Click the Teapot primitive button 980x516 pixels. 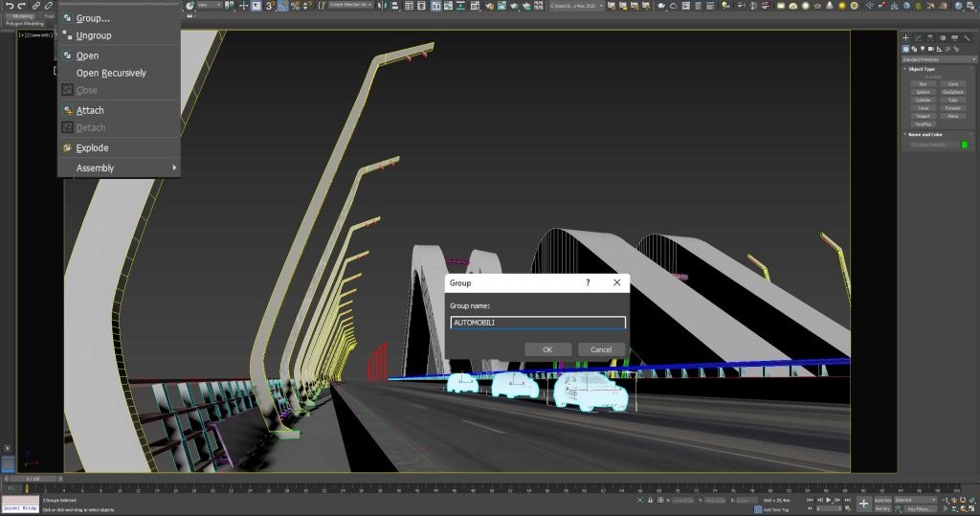924,117
